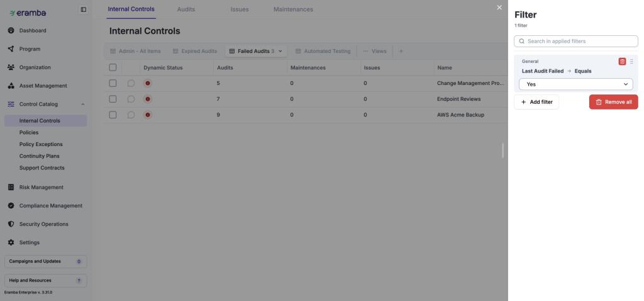Click the Organization people icon
The image size is (644, 301).
(11, 67)
